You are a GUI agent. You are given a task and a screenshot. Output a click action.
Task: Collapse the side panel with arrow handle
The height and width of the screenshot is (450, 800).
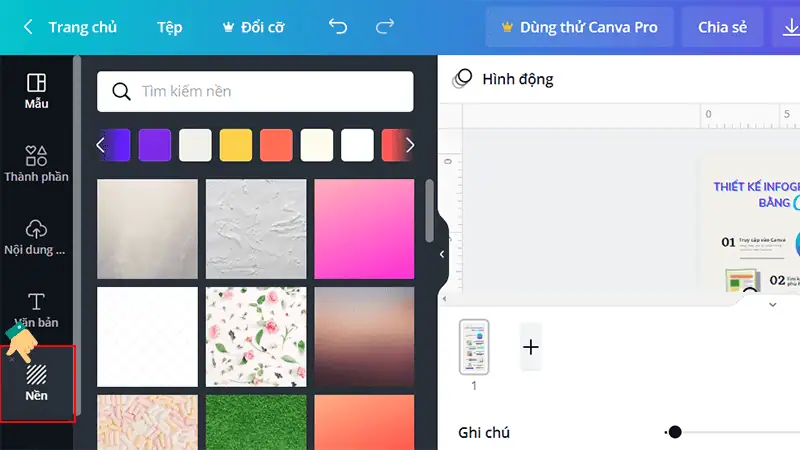[442, 254]
